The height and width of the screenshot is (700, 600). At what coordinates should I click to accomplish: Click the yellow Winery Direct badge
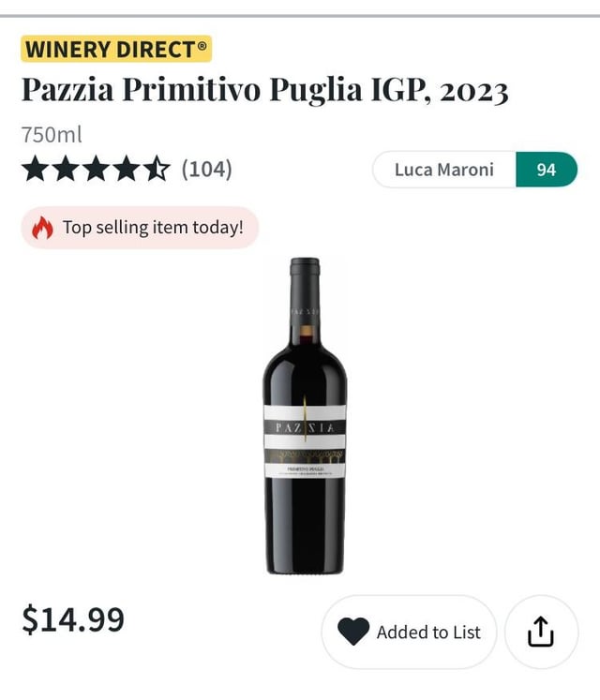pyautogui.click(x=115, y=49)
